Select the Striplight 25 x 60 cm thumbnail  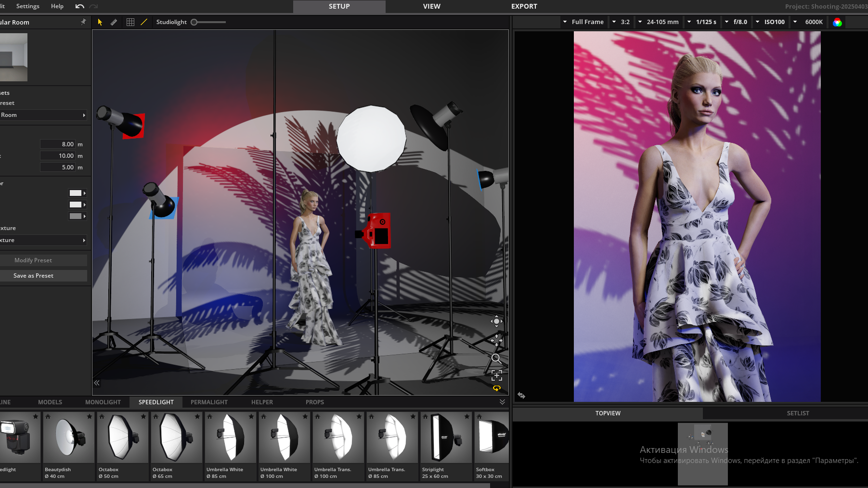[446, 438]
